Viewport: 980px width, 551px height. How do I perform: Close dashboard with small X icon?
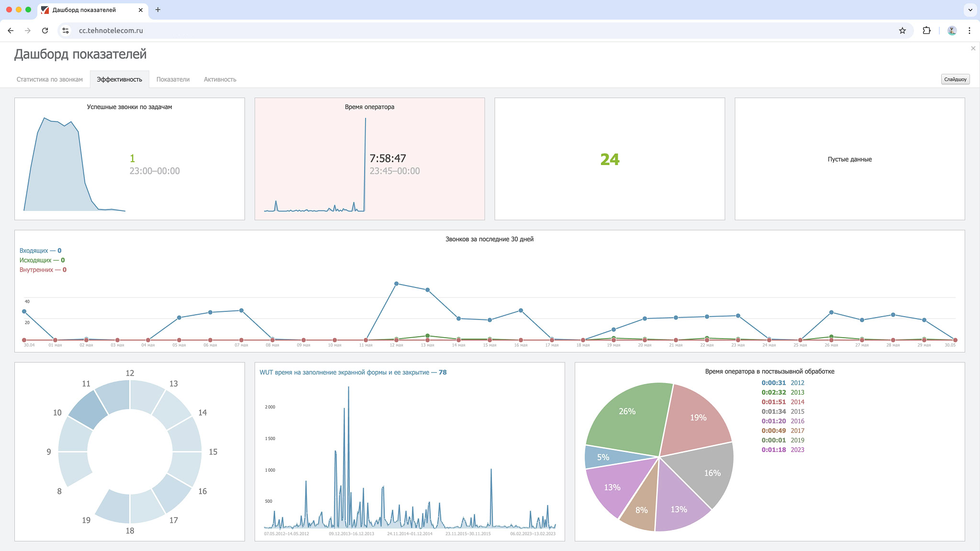973,48
